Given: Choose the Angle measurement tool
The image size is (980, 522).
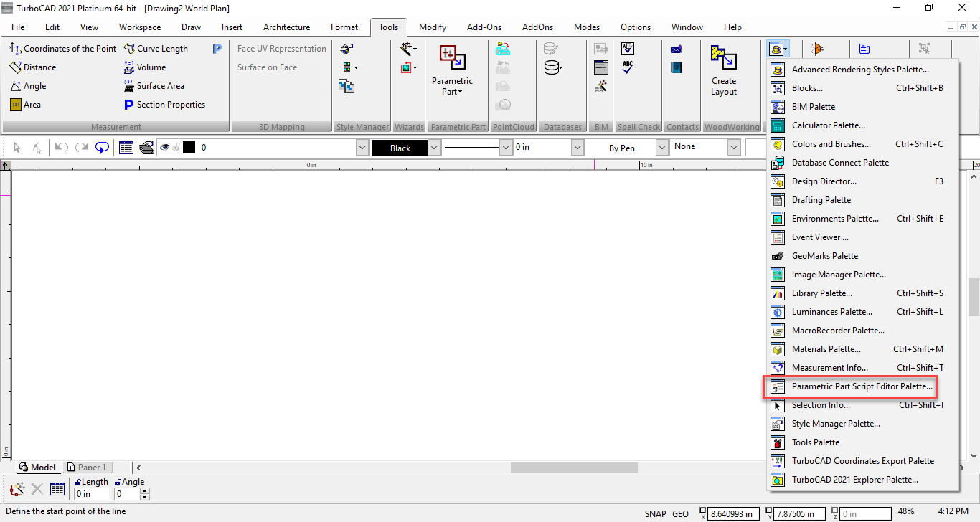Looking at the screenshot, I should click(28, 86).
